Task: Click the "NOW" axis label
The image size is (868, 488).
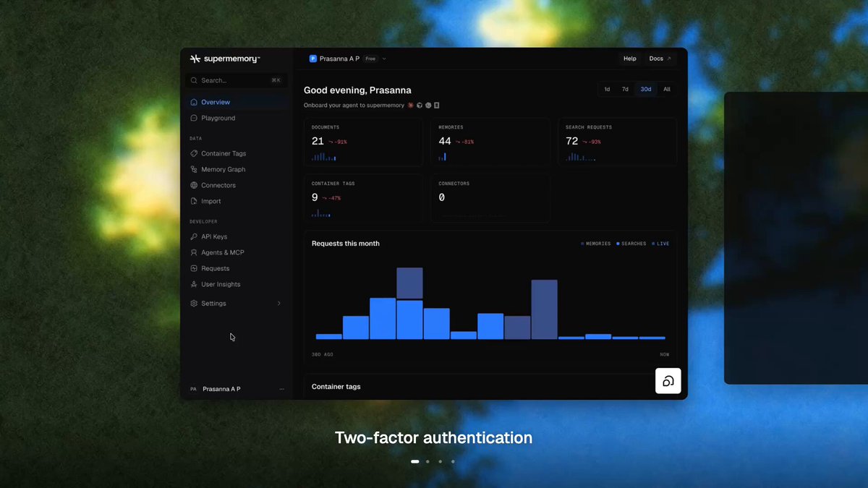Action: point(665,355)
